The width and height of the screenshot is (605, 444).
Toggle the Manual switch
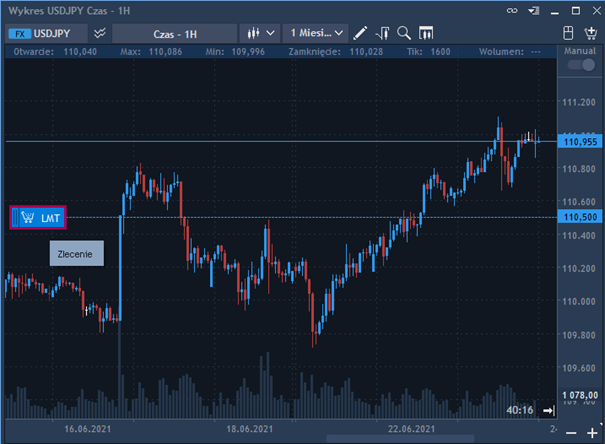click(580, 65)
